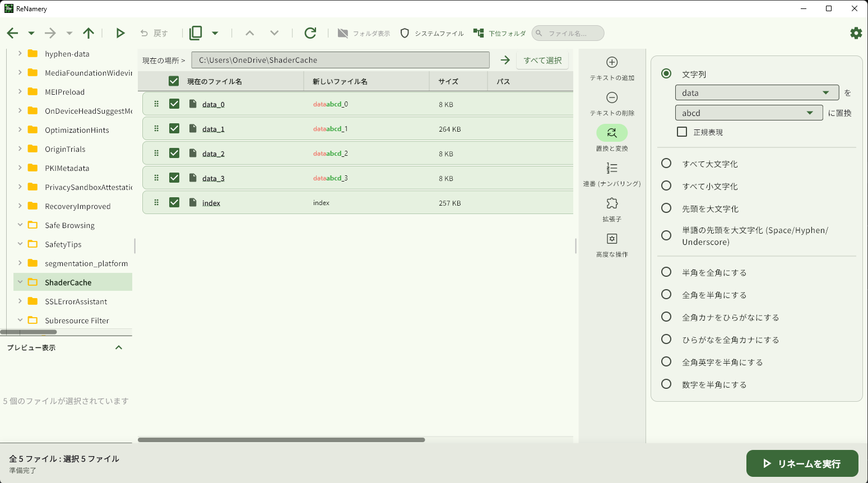Image resolution: width=868 pixels, height=483 pixels.
Task: Click the ShaderCache folder icon
Action: click(33, 282)
